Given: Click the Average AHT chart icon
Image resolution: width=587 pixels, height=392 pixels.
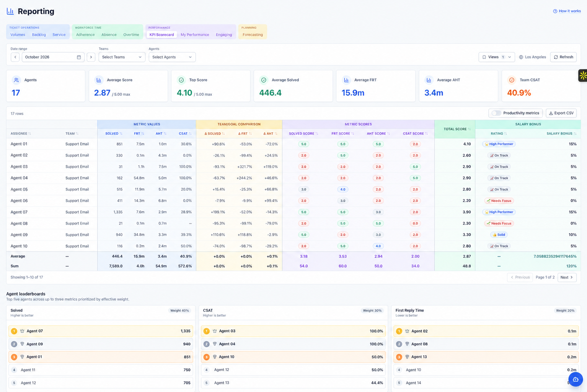Looking at the screenshot, I should pyautogui.click(x=429, y=80).
